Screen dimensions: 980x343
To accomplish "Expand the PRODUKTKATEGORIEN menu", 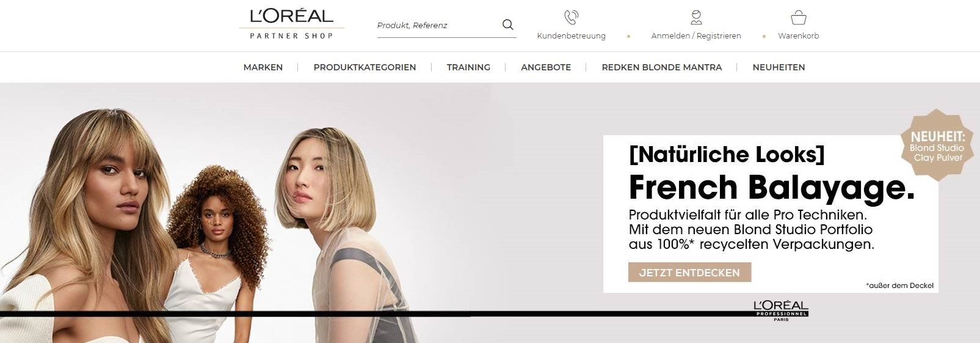I will [x=365, y=67].
